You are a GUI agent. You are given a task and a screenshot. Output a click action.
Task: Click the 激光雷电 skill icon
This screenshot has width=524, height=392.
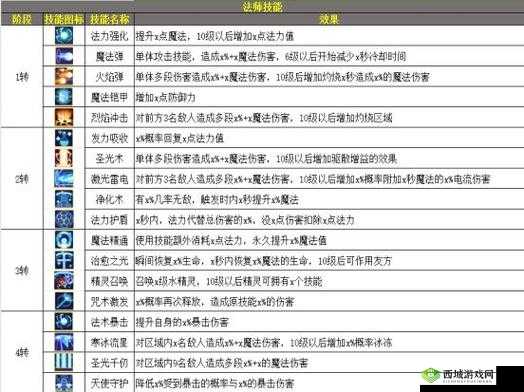tap(64, 179)
